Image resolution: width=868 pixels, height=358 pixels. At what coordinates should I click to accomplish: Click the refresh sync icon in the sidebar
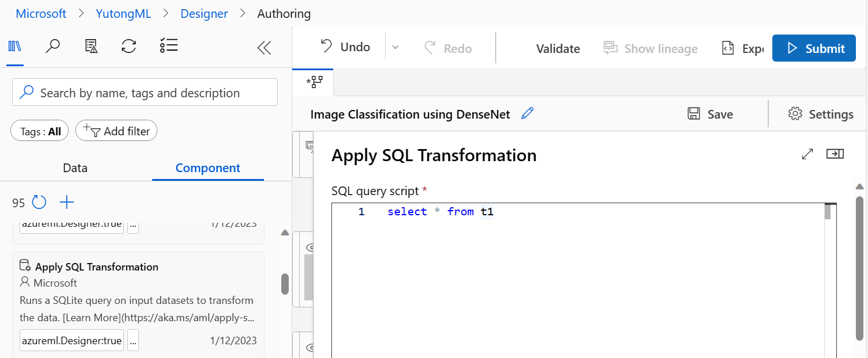point(129,46)
